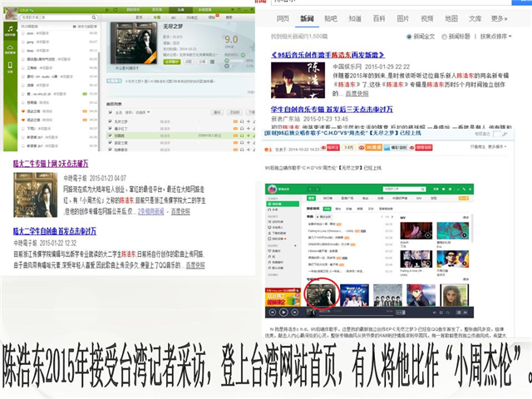Click the next-track button in the forum post player
The image size is (532, 399).
pyautogui.click(x=295, y=313)
